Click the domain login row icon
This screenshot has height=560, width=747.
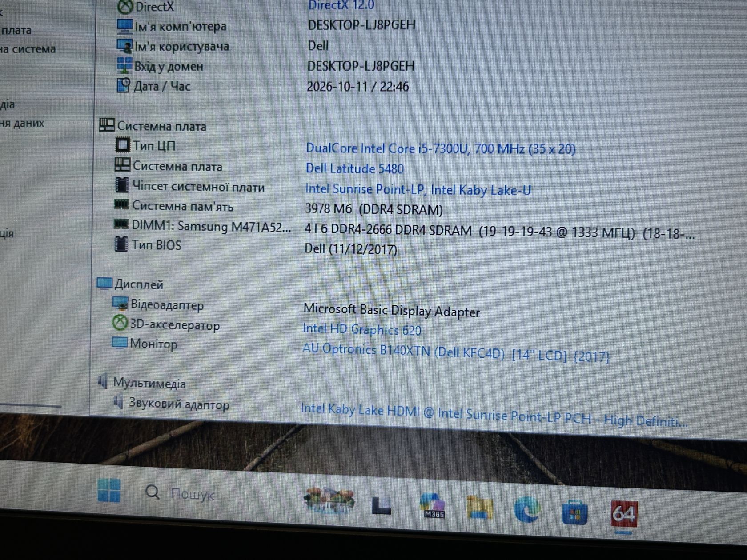tap(124, 66)
